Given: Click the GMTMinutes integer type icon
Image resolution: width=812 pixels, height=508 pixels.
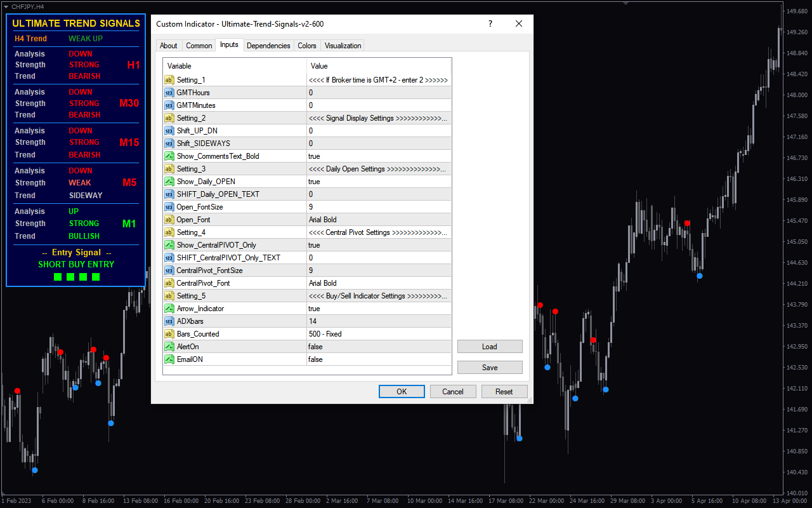Looking at the screenshot, I should [x=169, y=105].
